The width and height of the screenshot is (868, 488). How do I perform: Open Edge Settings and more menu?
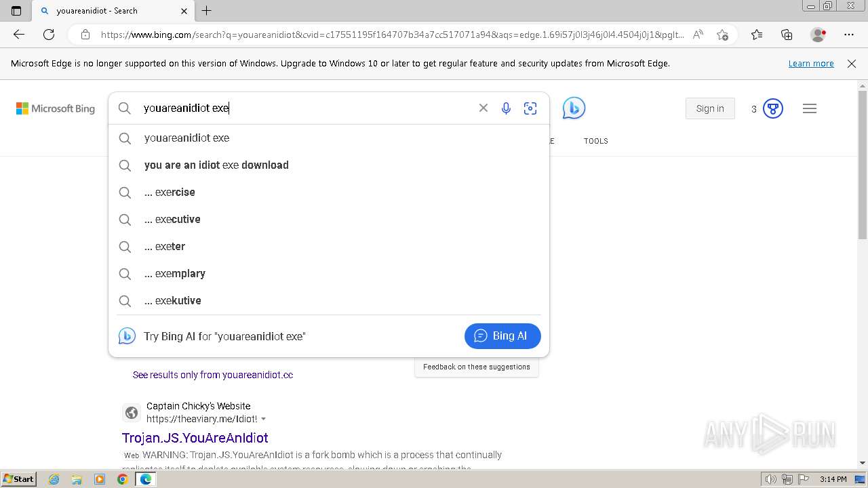coord(849,35)
